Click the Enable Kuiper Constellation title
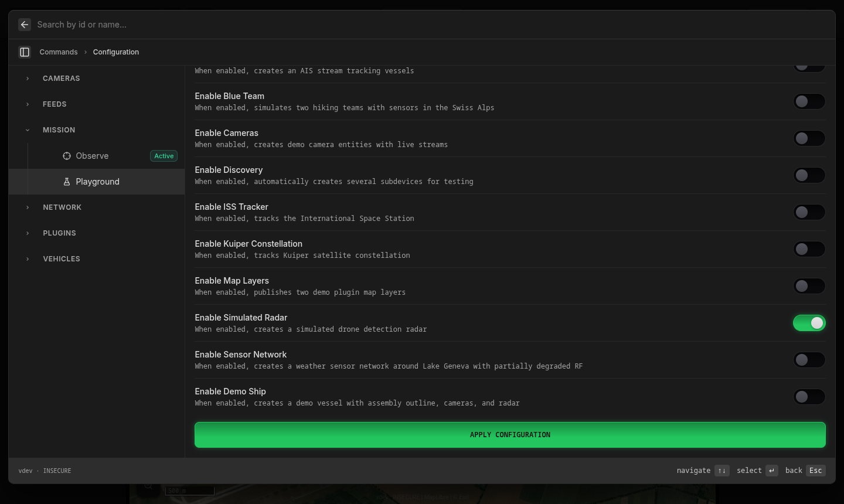The width and height of the screenshot is (844, 504). pos(249,244)
